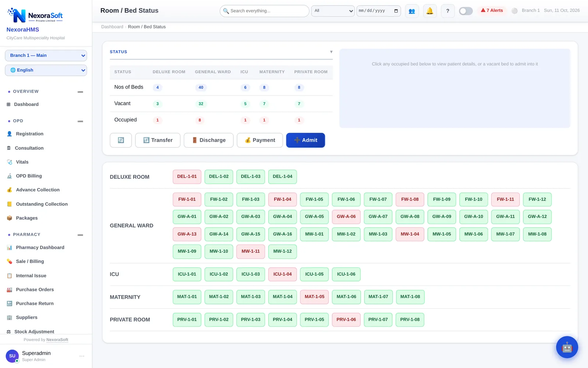Click the Stock Adjustment scales icon

pyautogui.click(x=9, y=332)
